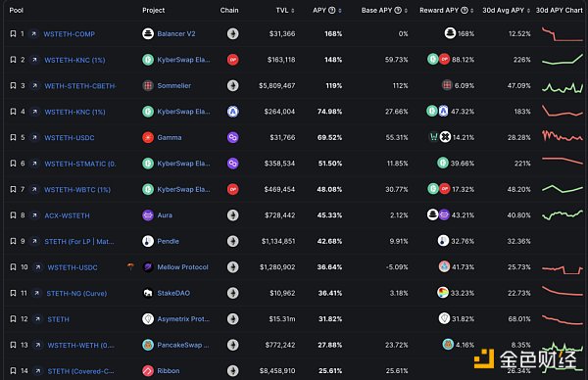Click the Polygon chain icon for WSTETH-STMATIC
This screenshot has width=588, height=380.
pyautogui.click(x=233, y=164)
